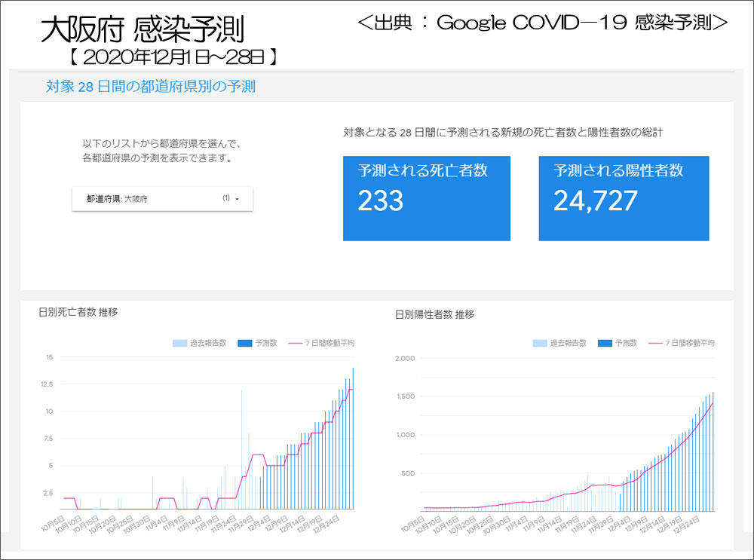Click the 1,500 axis label on positive-cases chart
This screenshot has width=754, height=560.
tap(406, 396)
